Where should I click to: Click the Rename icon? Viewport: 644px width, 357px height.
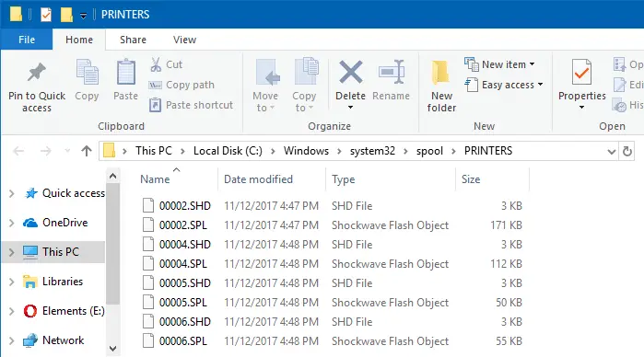click(x=392, y=72)
